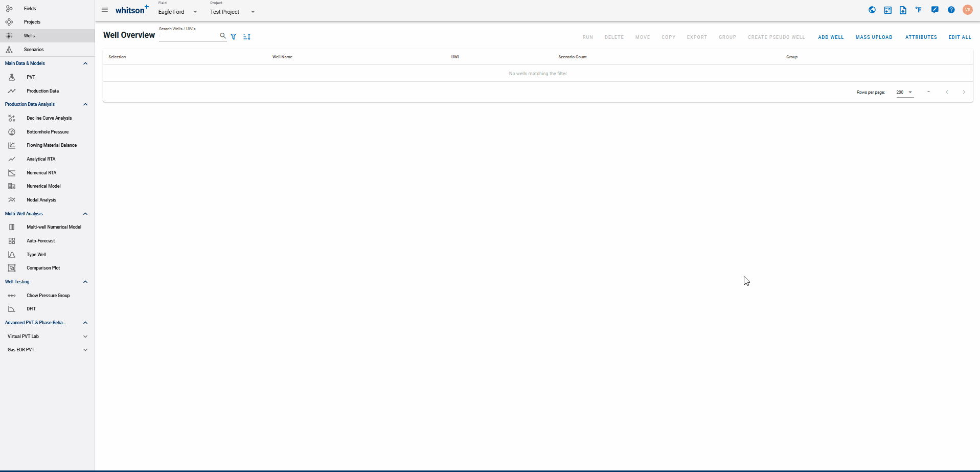The height and width of the screenshot is (472, 980).
Task: Sort by Group column header
Action: 792,57
